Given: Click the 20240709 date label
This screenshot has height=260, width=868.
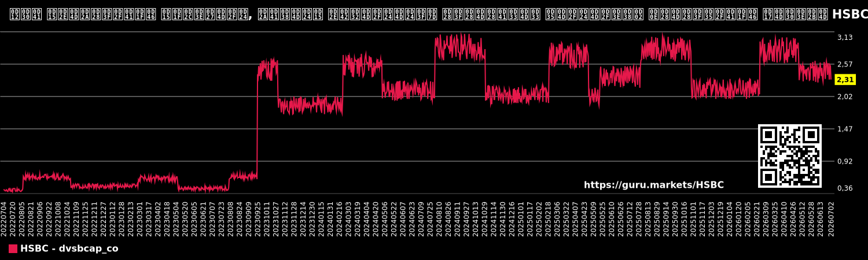Looking at the screenshot, I should [x=422, y=218].
